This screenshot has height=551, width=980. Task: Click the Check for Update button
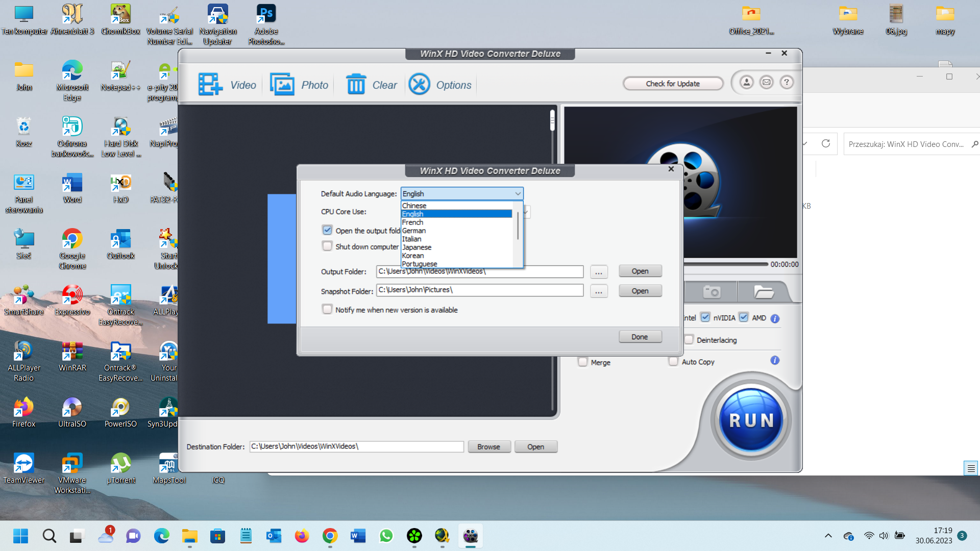[x=673, y=84]
